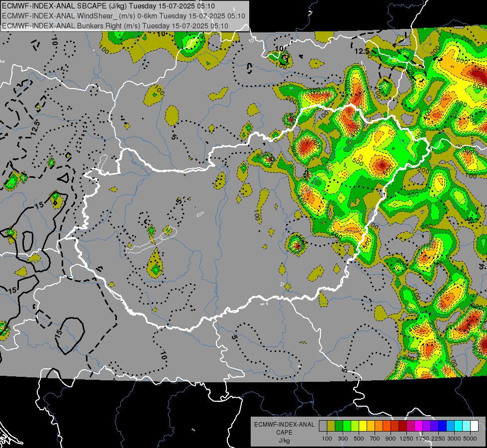Pick the pale cyan swatch before 5000
Viewport: 487px width, 448px height.
pos(467,426)
